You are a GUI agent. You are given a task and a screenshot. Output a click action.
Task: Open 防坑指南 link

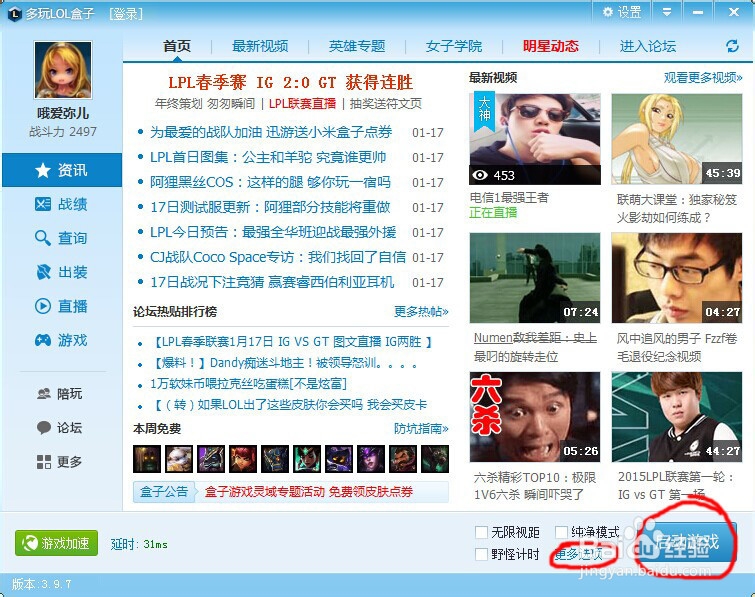click(x=421, y=428)
